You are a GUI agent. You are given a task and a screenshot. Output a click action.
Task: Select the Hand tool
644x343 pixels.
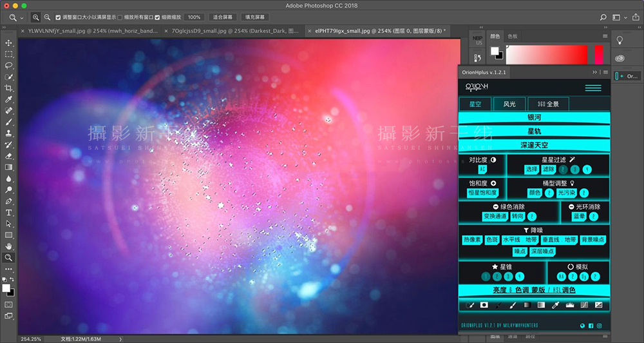coord(8,246)
